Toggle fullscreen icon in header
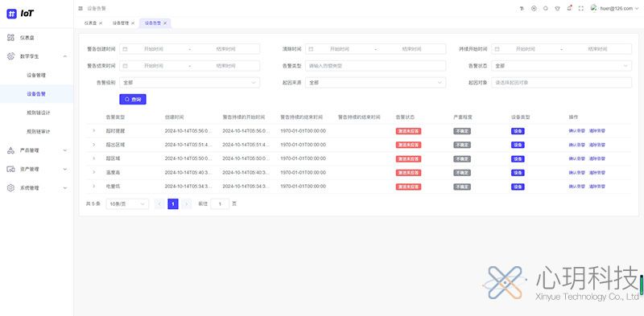This screenshot has height=316, width=644. click(x=580, y=8)
